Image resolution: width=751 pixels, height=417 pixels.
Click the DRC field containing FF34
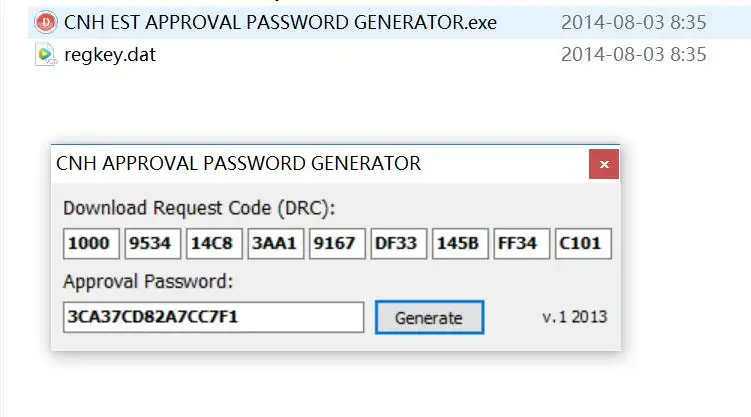(x=522, y=244)
